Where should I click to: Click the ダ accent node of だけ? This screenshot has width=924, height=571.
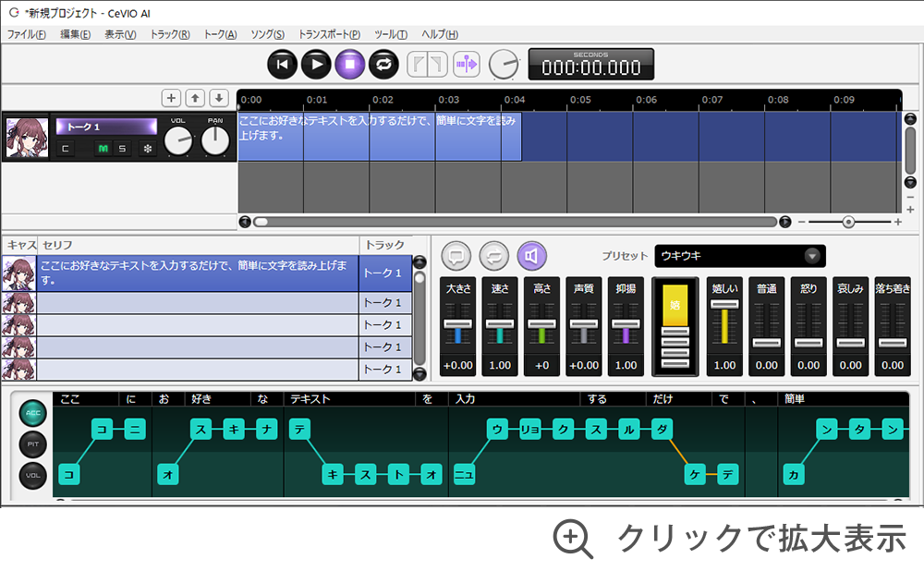coord(662,429)
